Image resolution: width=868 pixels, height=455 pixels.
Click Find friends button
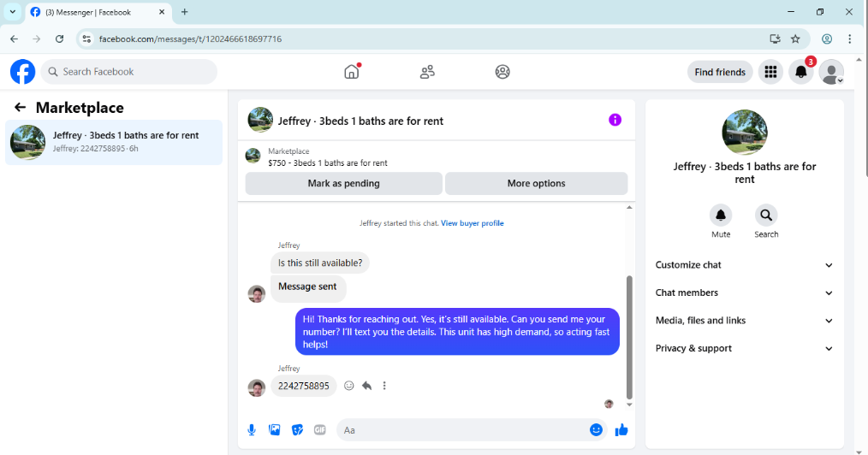pyautogui.click(x=720, y=72)
